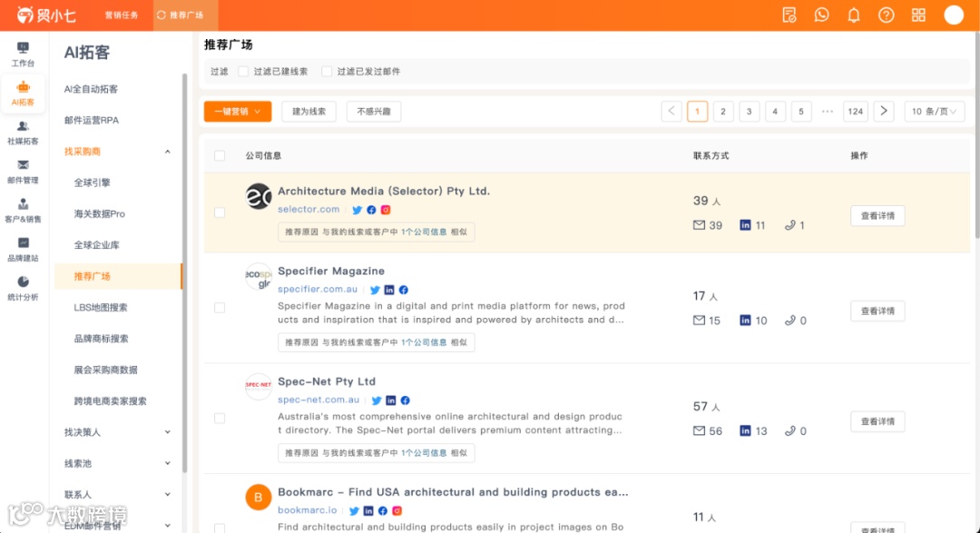This screenshot has height=533, width=980.
Task: Expand EDM邮件营销 menu section
Action: (x=168, y=526)
